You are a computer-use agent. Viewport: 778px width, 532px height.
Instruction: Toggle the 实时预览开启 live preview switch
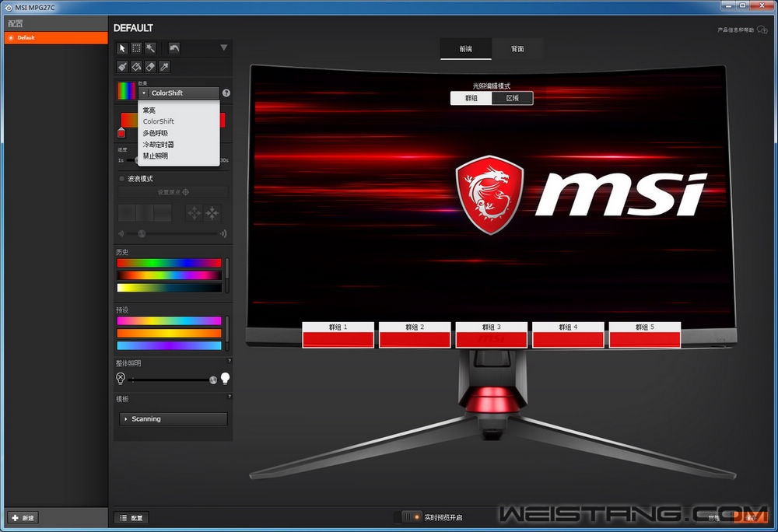(x=412, y=517)
